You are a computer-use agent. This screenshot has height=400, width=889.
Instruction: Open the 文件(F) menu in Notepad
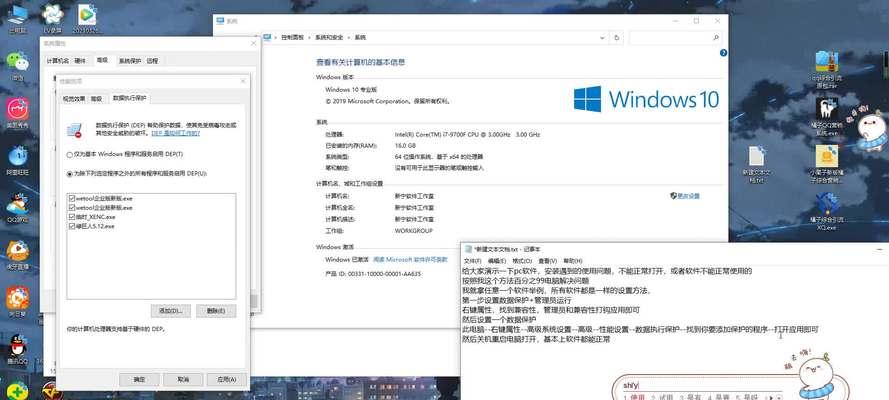472,260
